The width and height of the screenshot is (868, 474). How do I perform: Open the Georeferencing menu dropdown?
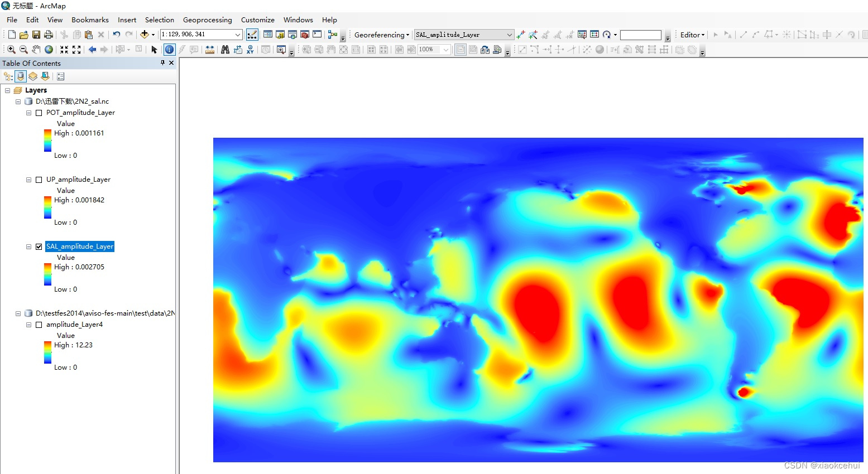click(382, 35)
